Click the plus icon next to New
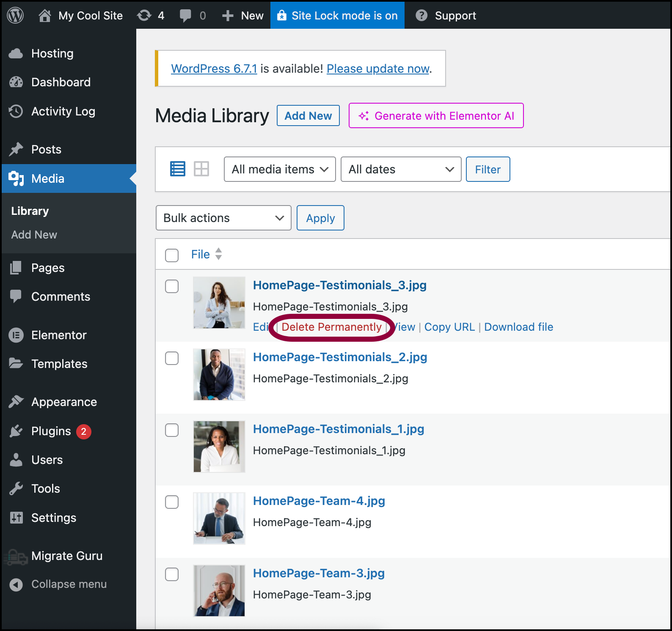672x631 pixels. pos(228,16)
